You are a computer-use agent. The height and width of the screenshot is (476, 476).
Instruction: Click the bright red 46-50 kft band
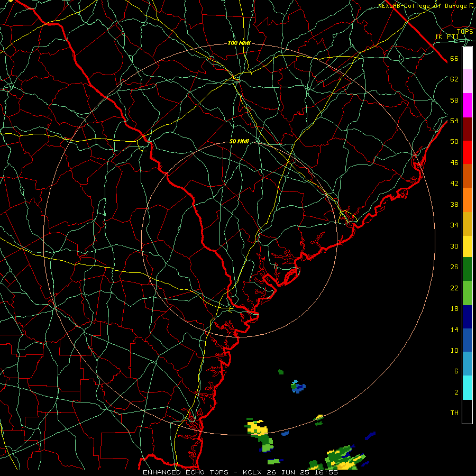click(467, 152)
